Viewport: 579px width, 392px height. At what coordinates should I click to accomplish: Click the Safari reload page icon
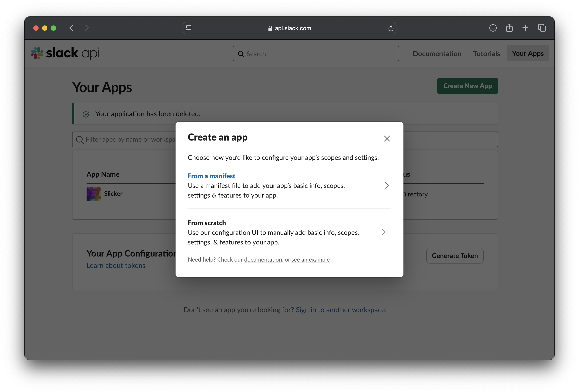tap(391, 28)
